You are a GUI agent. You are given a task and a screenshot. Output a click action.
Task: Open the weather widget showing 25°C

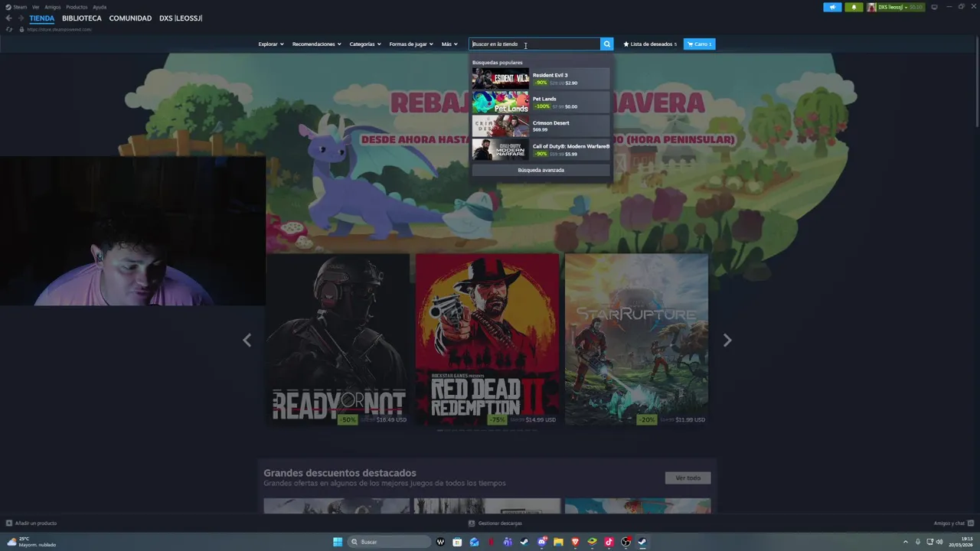[31, 542]
